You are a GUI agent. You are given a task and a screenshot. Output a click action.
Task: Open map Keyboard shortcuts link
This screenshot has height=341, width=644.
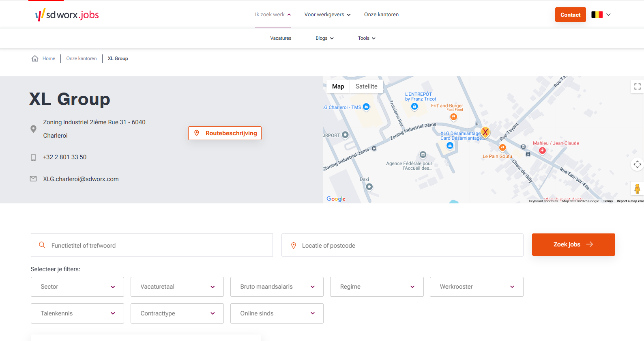tap(543, 201)
